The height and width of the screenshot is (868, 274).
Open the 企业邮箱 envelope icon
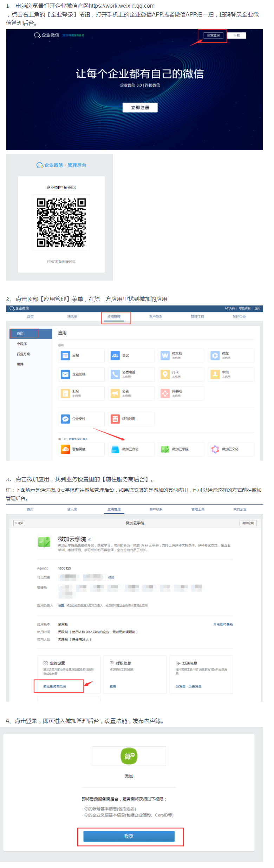[65, 374]
